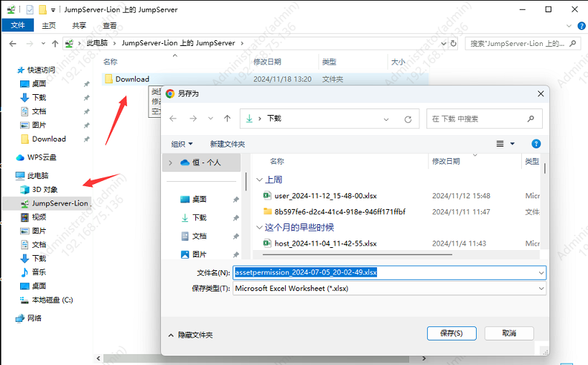
Task: Select 下载 in the dialog navigation pane
Action: [x=199, y=218]
